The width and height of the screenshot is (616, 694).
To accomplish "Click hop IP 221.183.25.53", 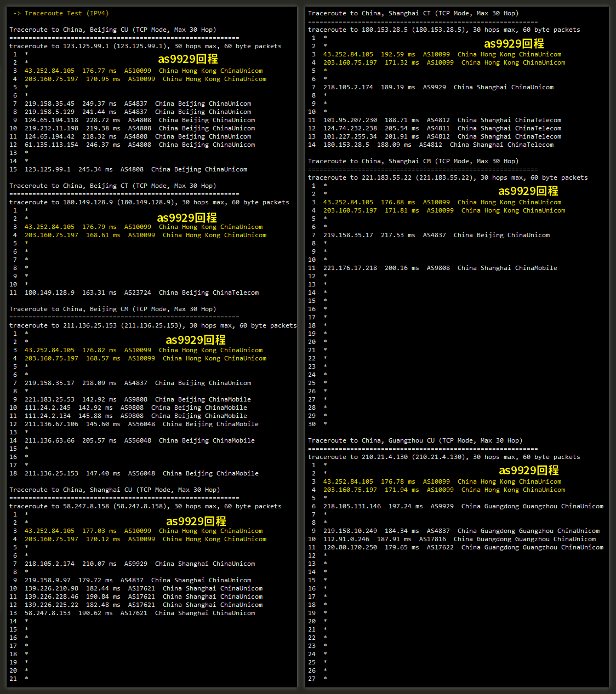I will tap(49, 399).
